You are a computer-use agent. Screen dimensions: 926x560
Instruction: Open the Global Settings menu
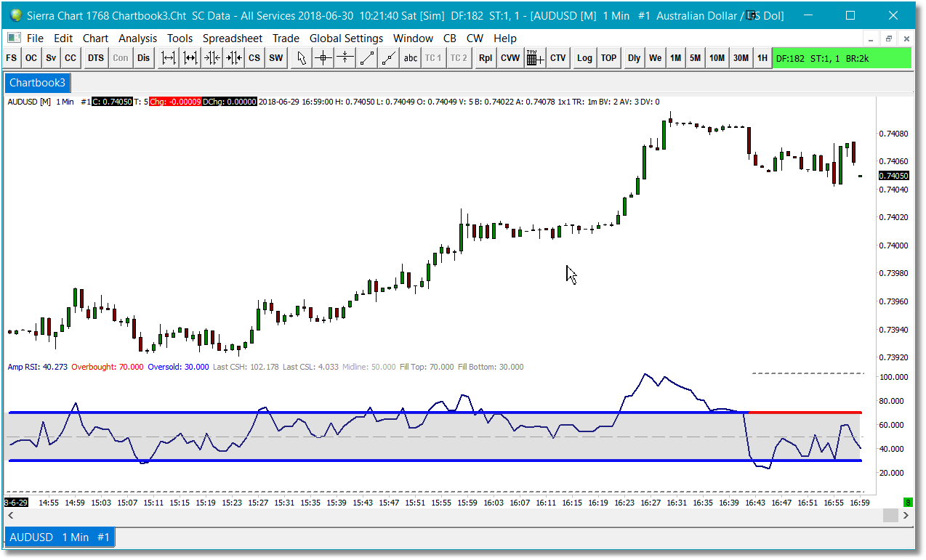point(346,38)
